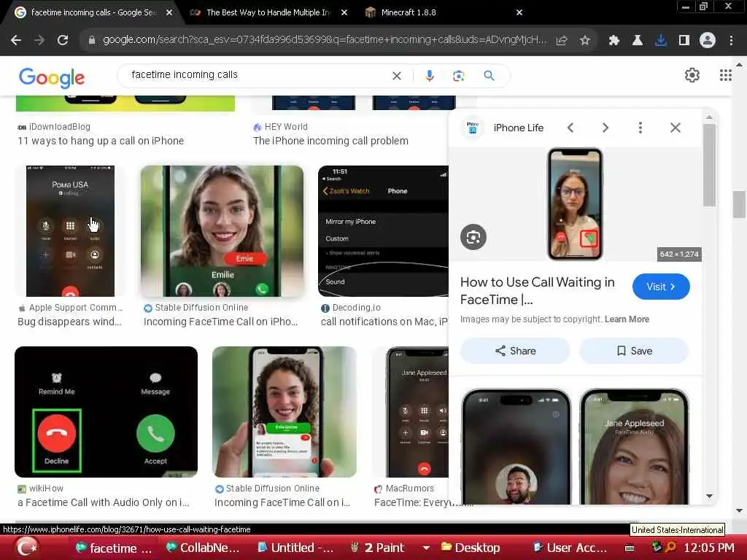The width and height of the screenshot is (747, 560).
Task: Open the Chrome profile avatar
Action: [x=708, y=41]
